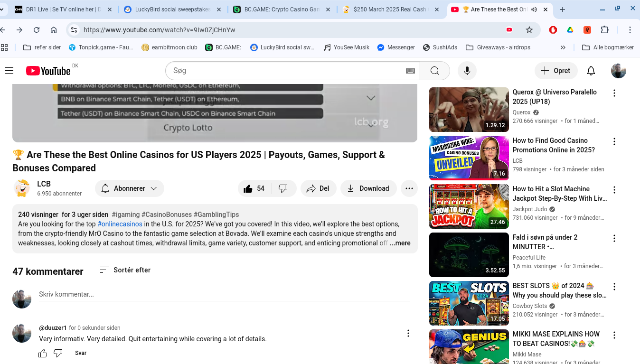Image resolution: width=640 pixels, height=364 pixels.
Task: Open tab search dropdown arrow
Action: (x=2, y=9)
